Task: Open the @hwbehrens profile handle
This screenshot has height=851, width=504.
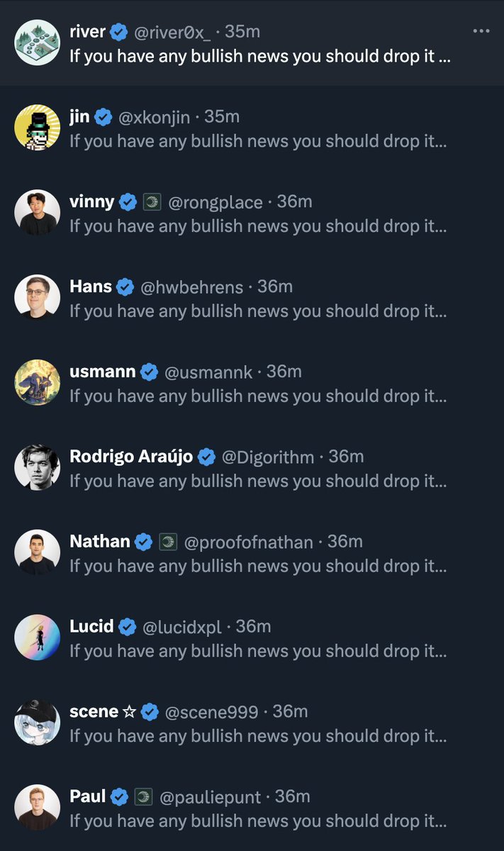Action: (x=191, y=287)
